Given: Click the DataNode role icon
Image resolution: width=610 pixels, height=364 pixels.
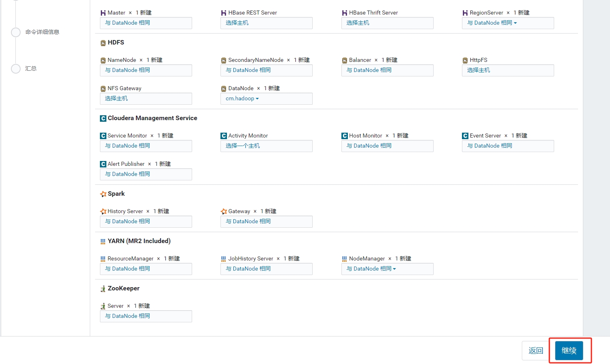Looking at the screenshot, I should click(x=224, y=89).
